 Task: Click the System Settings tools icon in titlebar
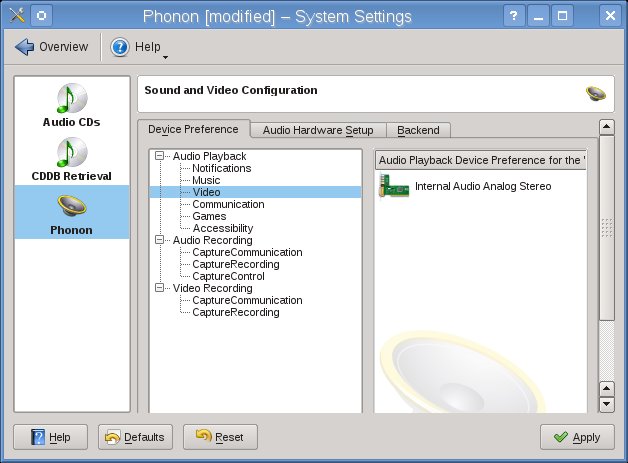16,16
